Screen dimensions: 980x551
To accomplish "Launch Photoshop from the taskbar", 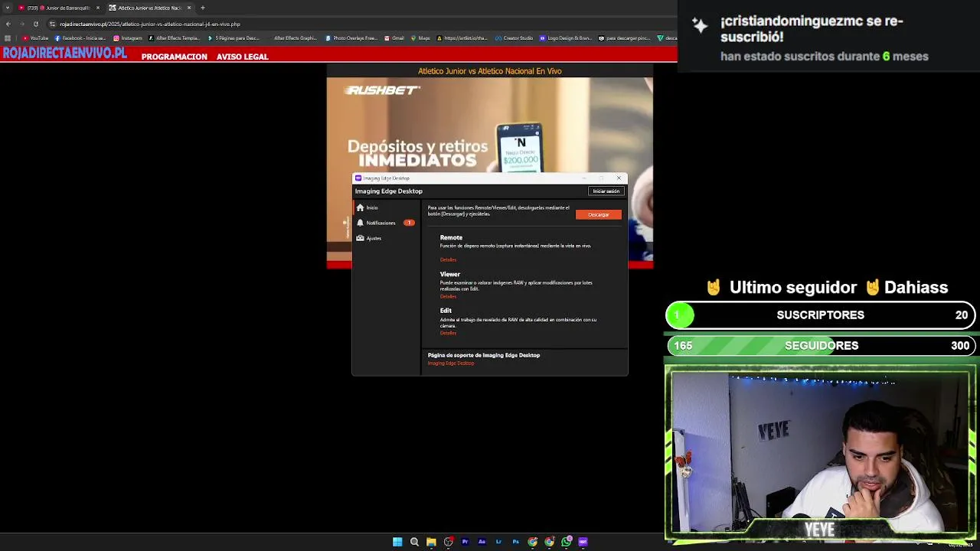I will click(x=515, y=542).
